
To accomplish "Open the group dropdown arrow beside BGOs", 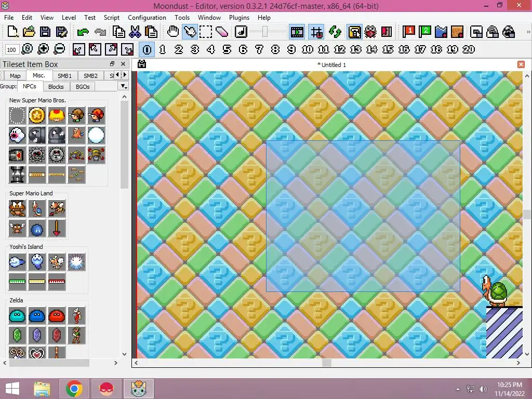I will coord(124,87).
